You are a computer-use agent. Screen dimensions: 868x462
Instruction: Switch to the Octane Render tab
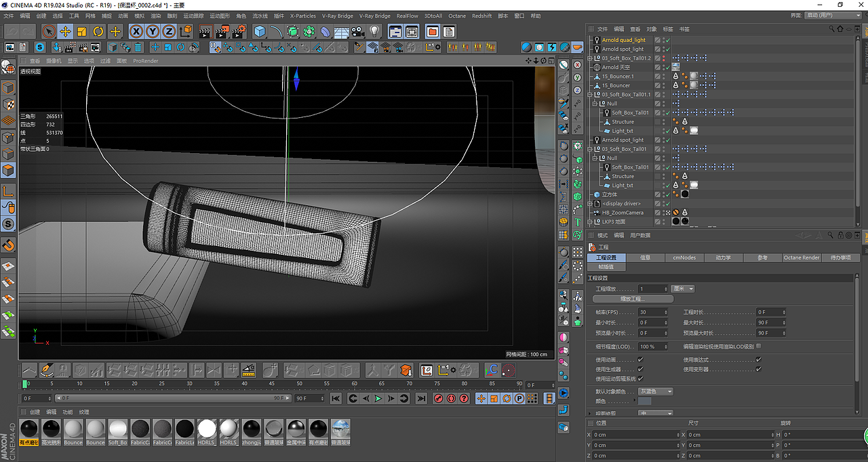(801, 258)
